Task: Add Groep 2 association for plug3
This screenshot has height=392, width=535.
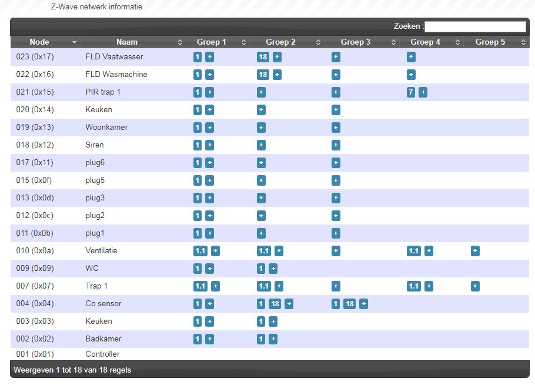Action: 261,198
